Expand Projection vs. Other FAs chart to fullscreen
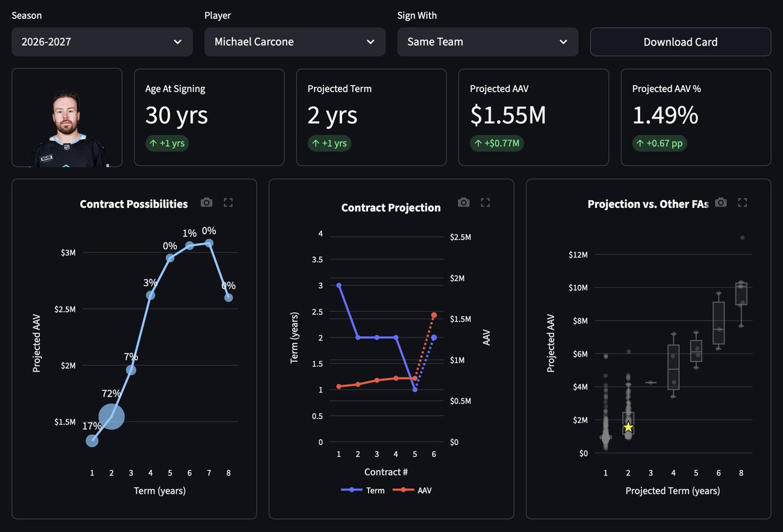The width and height of the screenshot is (783, 532). click(742, 203)
